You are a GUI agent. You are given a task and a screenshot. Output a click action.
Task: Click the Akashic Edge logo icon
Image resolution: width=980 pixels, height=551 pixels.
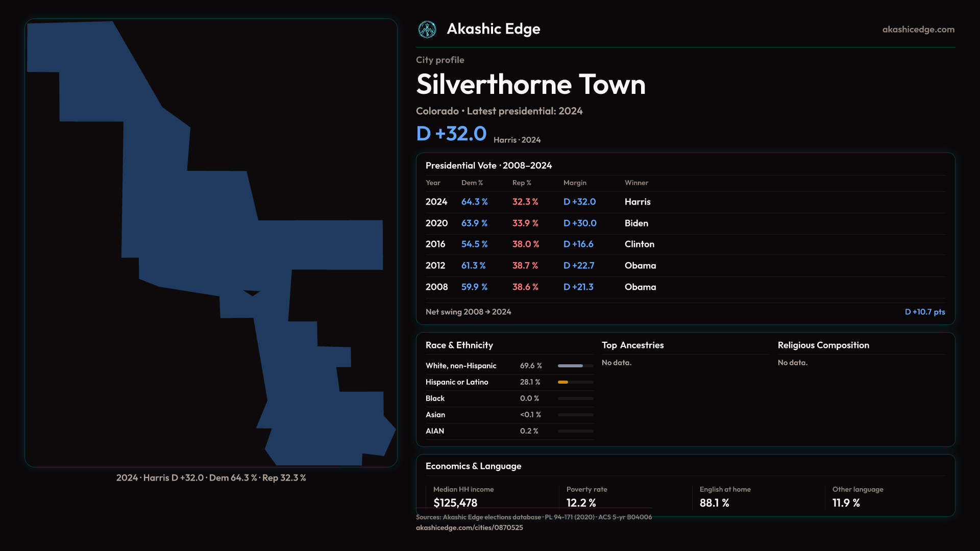(427, 30)
